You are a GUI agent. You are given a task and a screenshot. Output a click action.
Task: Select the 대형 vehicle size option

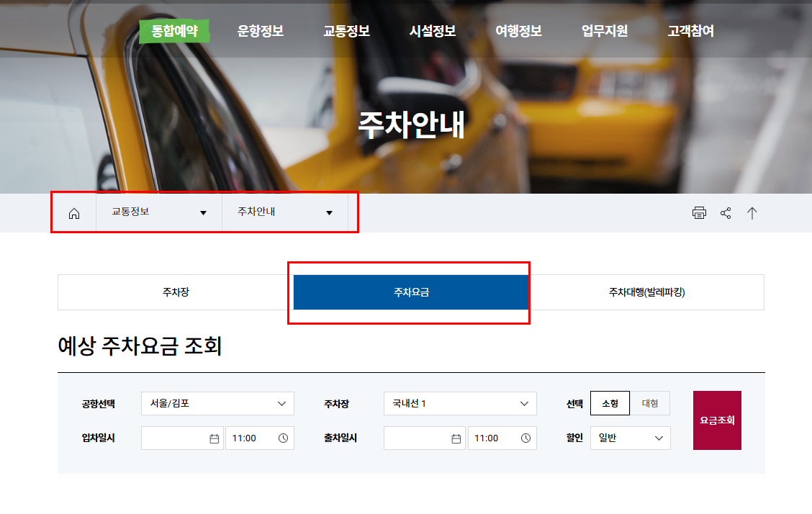651,403
